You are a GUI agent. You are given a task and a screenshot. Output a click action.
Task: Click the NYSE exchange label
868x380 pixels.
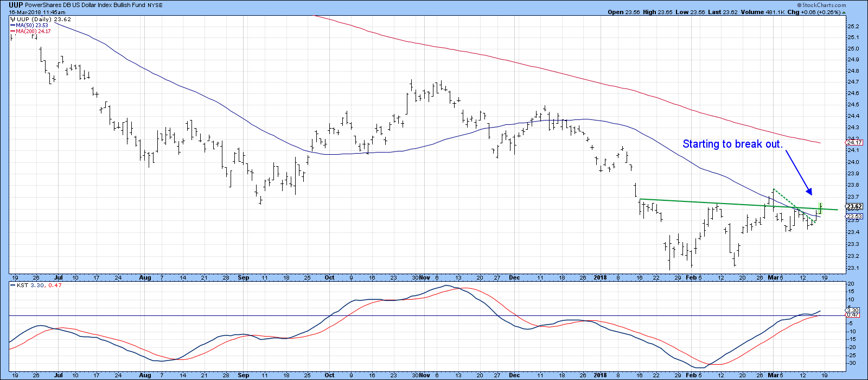coord(155,5)
